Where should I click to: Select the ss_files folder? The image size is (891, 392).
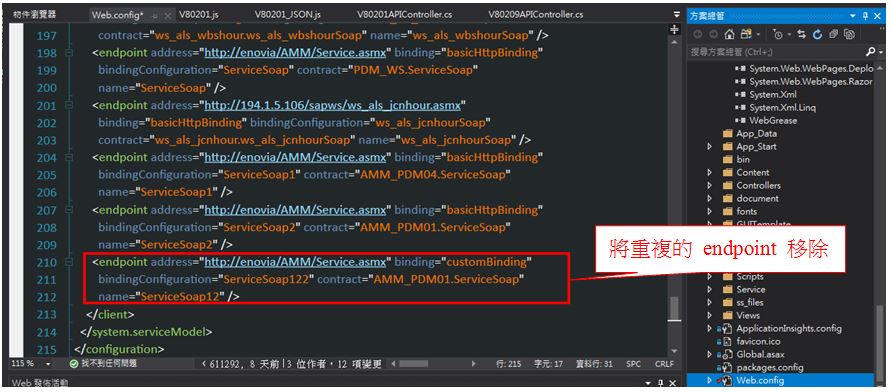click(750, 302)
